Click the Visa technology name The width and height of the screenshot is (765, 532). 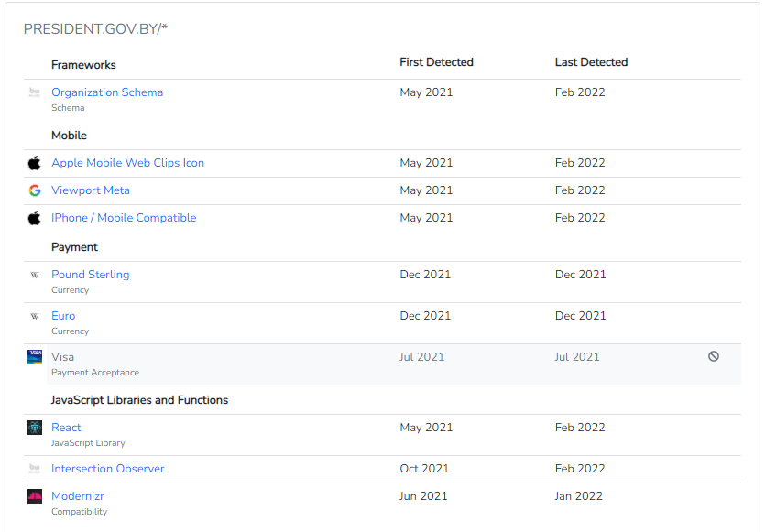pyautogui.click(x=62, y=357)
